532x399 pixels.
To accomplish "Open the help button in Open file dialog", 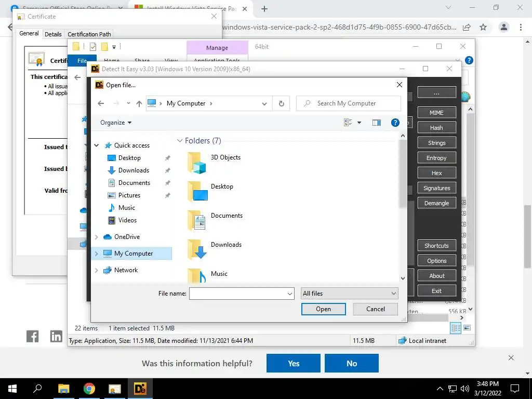I will coord(395,123).
